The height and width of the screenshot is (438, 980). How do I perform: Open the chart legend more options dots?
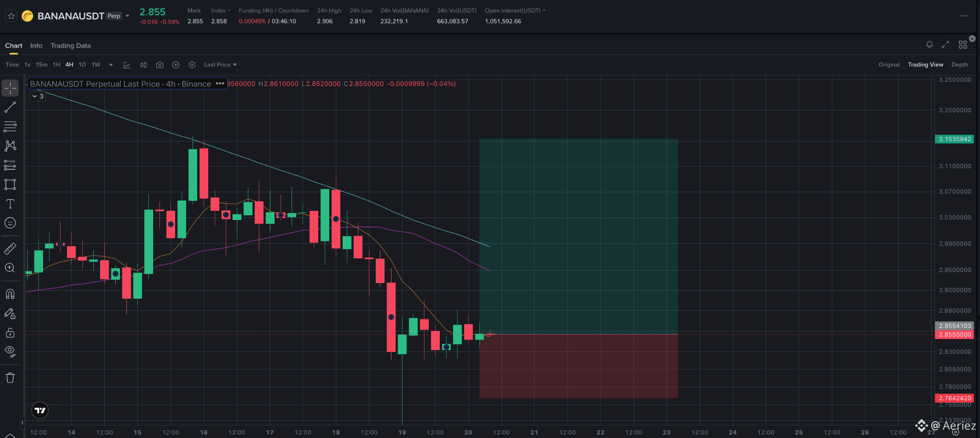coord(220,84)
